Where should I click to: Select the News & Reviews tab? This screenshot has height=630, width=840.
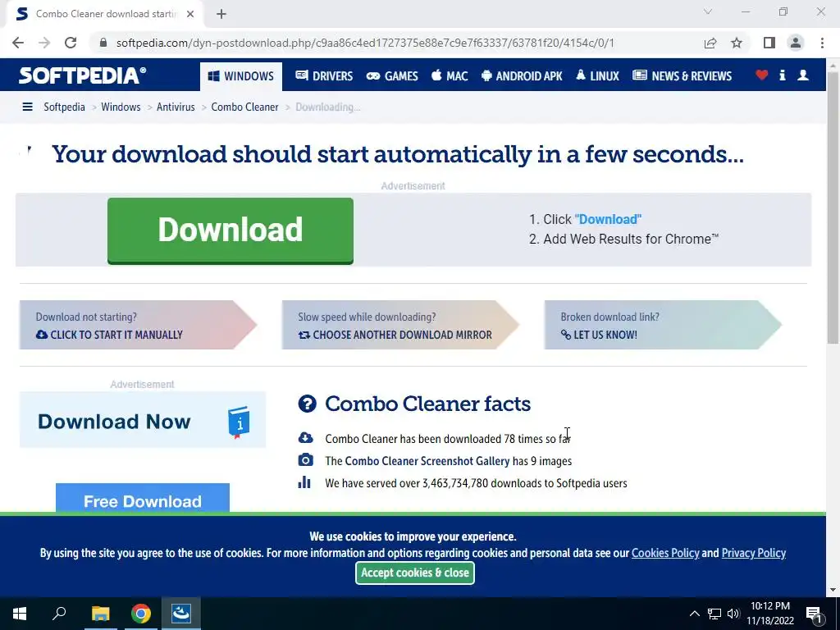[682, 76]
